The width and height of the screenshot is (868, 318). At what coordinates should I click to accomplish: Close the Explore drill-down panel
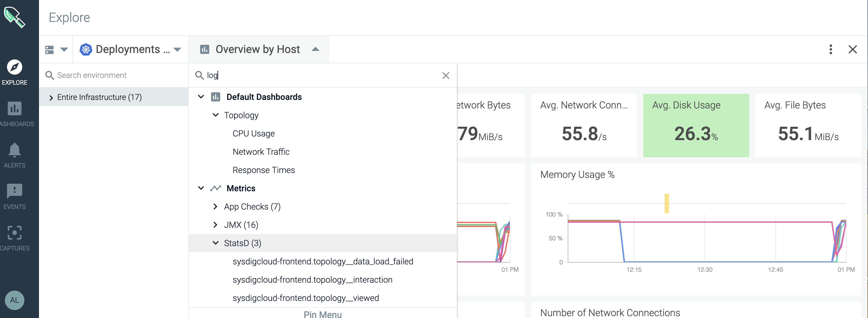point(852,50)
